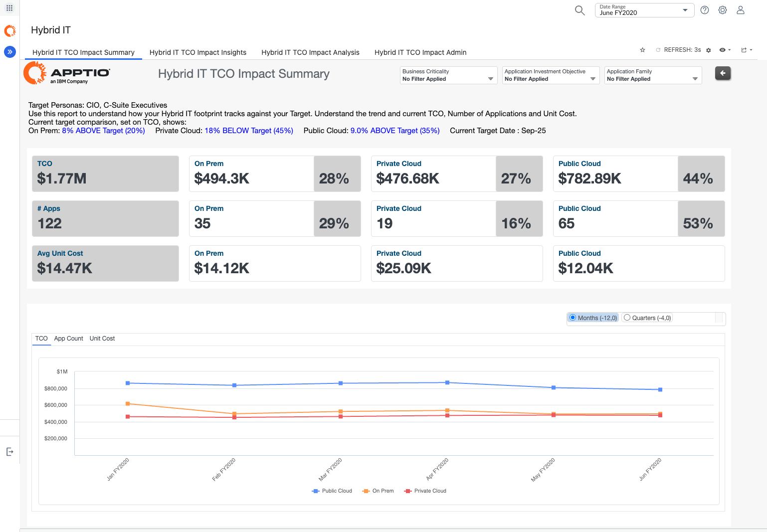
Task: Expand the Business Criticality filter
Action: (x=448, y=75)
